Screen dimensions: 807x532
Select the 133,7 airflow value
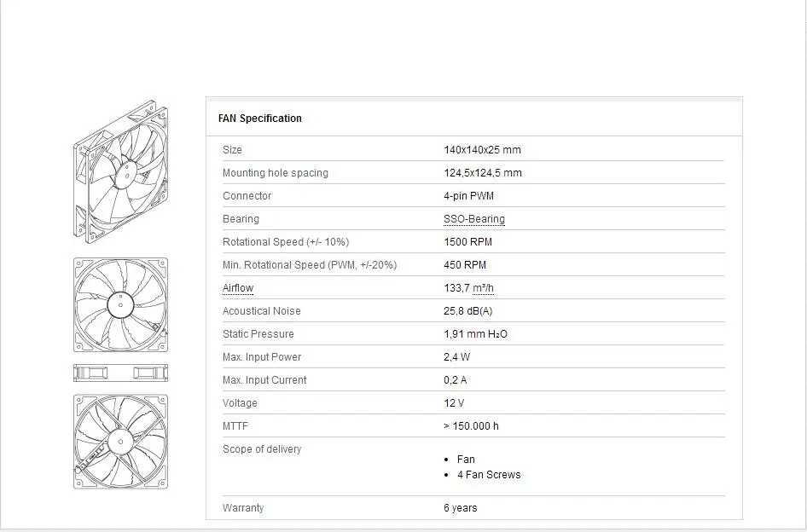pyautogui.click(x=456, y=288)
